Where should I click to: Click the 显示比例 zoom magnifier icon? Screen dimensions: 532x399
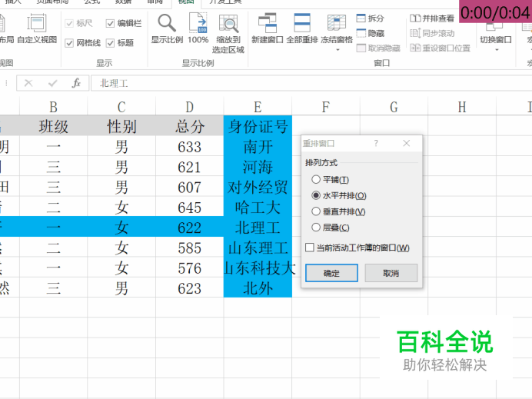point(167,23)
